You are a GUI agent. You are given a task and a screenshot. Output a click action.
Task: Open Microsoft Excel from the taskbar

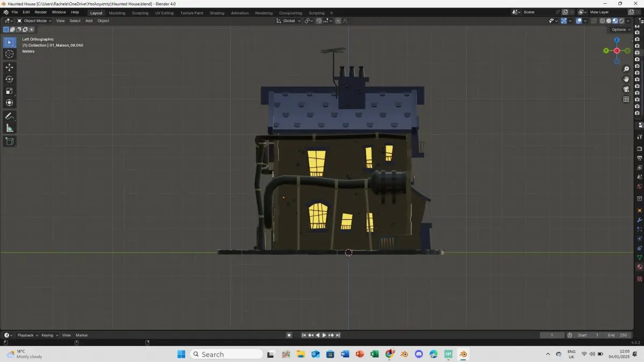(374, 354)
